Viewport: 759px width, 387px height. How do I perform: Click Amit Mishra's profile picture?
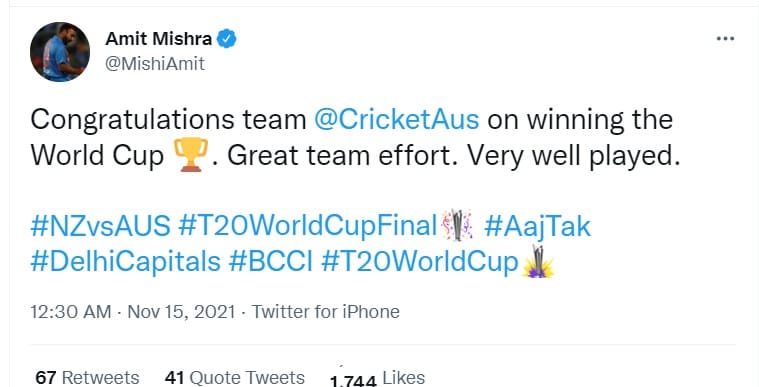tap(60, 52)
